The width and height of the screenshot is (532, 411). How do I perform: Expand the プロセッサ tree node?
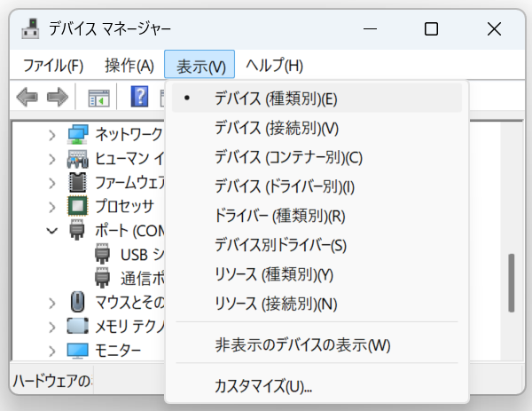pos(52,207)
